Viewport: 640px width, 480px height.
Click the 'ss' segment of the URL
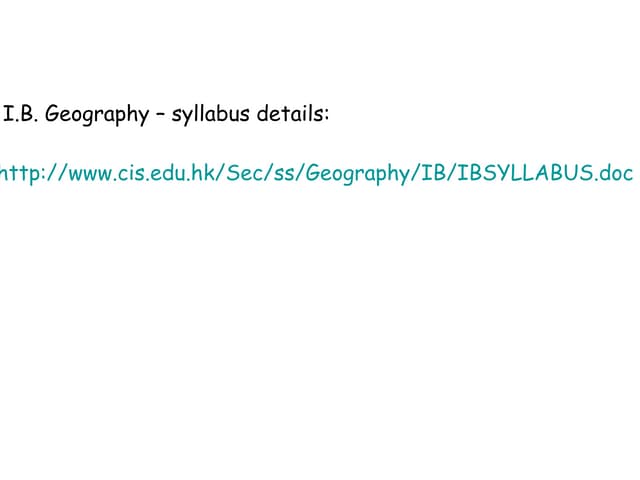[270, 173]
